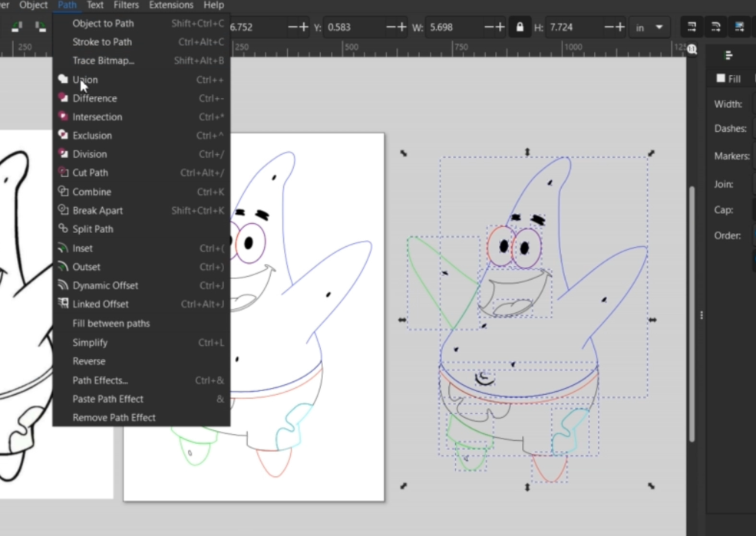Image resolution: width=756 pixels, height=536 pixels.
Task: Increase the W value with plus button
Action: [x=500, y=28]
